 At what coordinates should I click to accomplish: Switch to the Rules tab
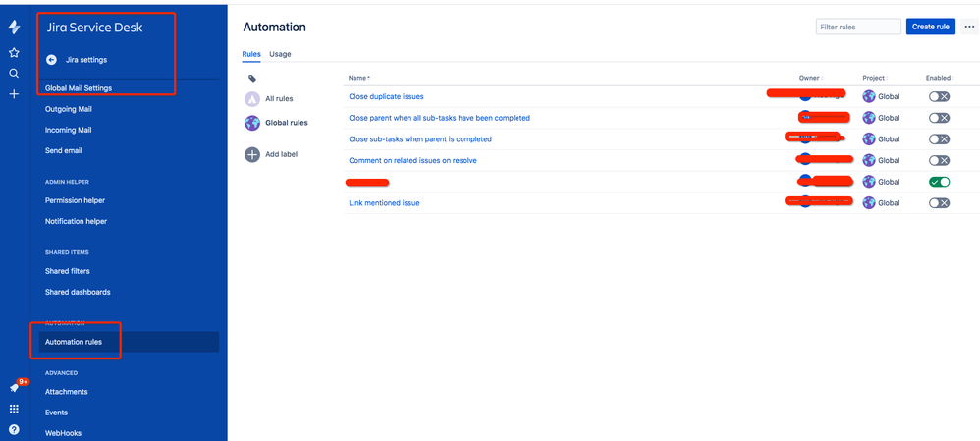(251, 54)
